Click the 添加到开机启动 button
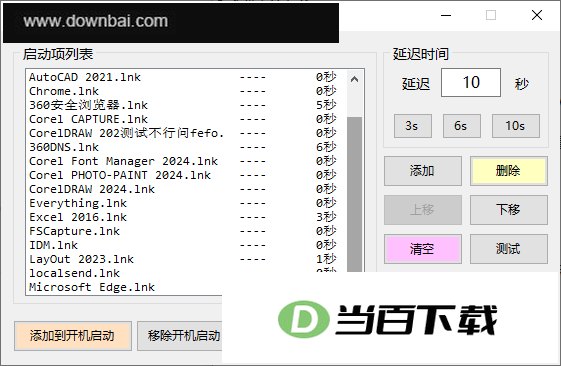561x366 pixels. tap(73, 336)
